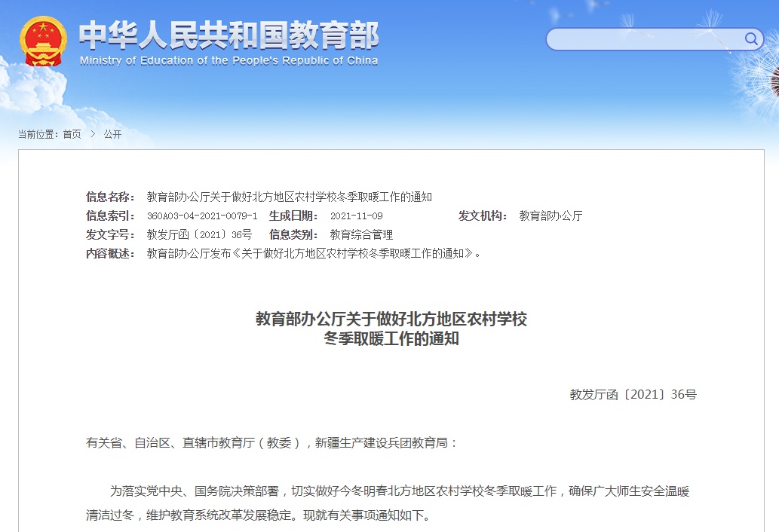Screen dimensions: 779x532
Task: Click the 信息索引 label
Action: click(110, 216)
